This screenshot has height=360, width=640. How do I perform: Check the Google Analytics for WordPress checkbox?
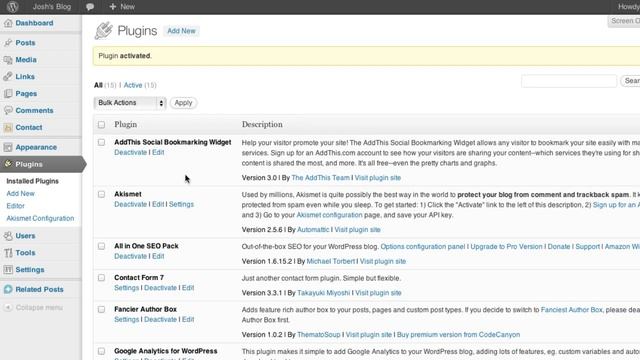click(x=101, y=351)
